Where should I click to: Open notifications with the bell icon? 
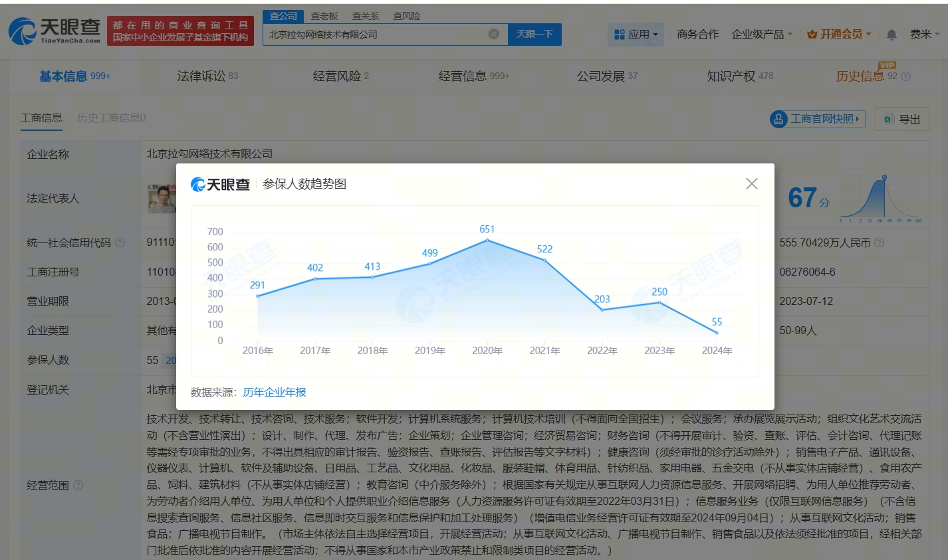(x=891, y=35)
